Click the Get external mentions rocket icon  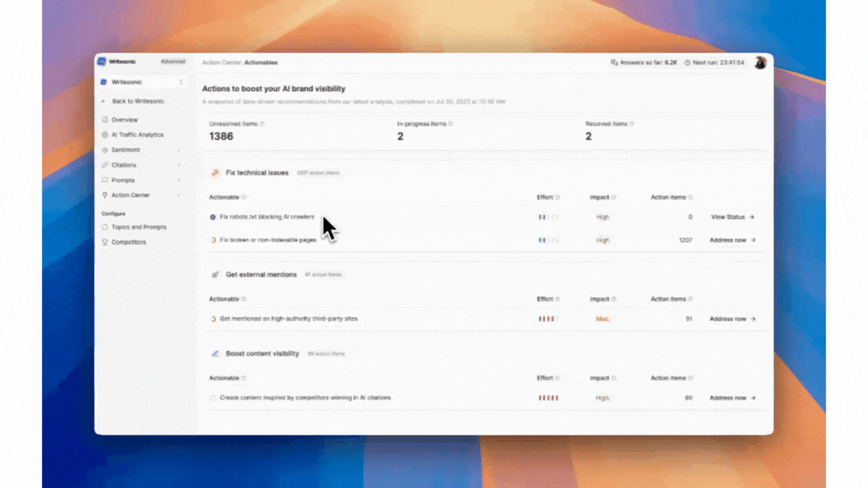tap(215, 274)
